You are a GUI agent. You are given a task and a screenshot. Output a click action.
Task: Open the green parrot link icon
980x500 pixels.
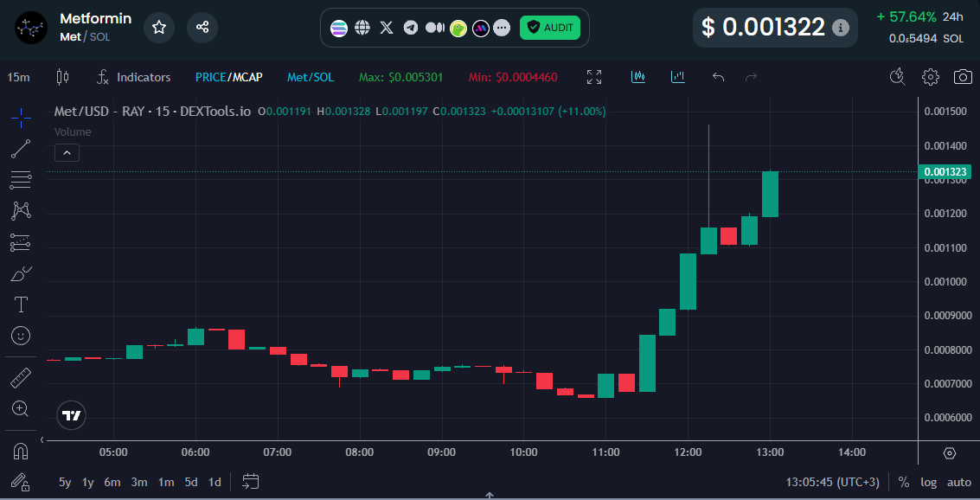[x=458, y=29]
